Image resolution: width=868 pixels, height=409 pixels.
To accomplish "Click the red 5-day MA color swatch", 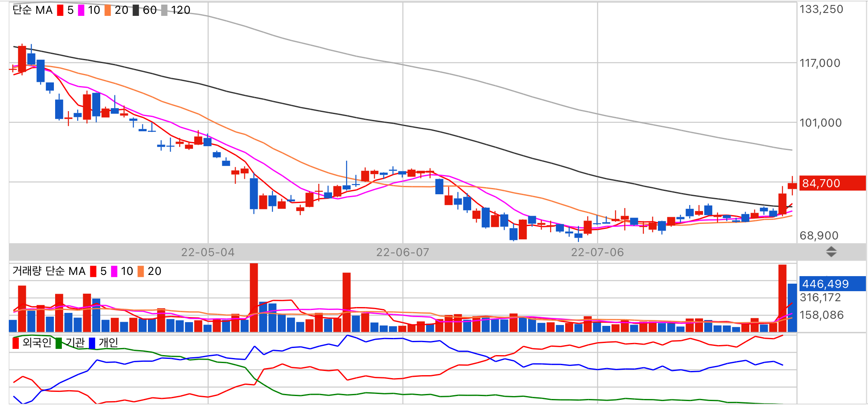I will pyautogui.click(x=60, y=10).
